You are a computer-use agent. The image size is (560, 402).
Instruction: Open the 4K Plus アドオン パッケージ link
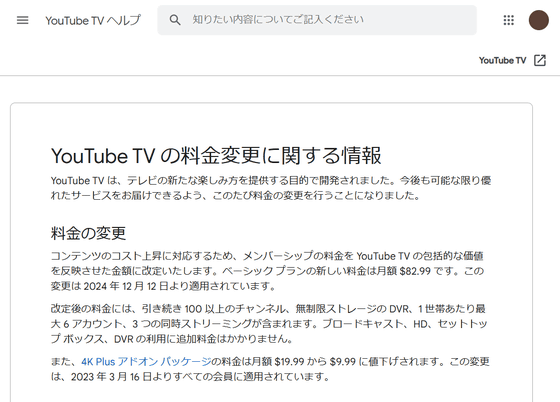point(146,362)
